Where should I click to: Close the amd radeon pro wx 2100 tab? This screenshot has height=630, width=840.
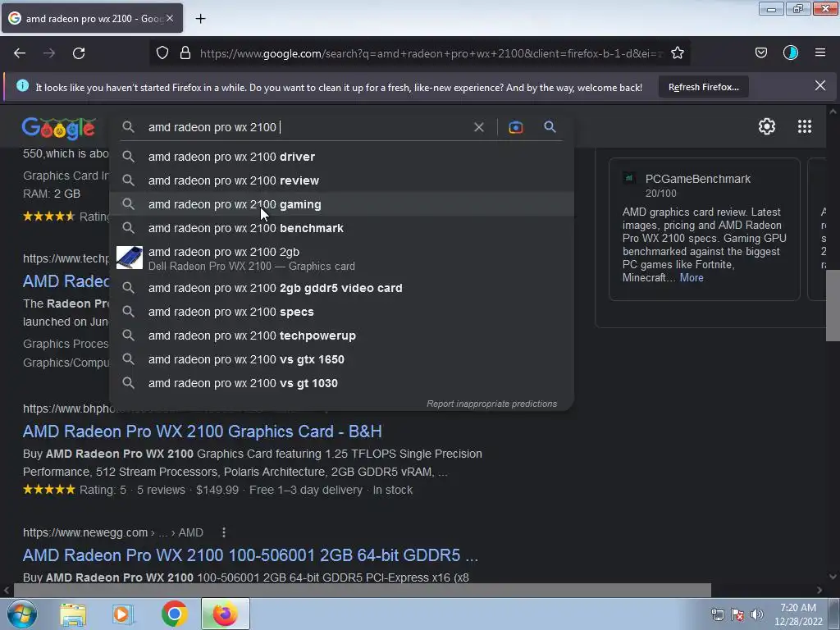coord(170,18)
